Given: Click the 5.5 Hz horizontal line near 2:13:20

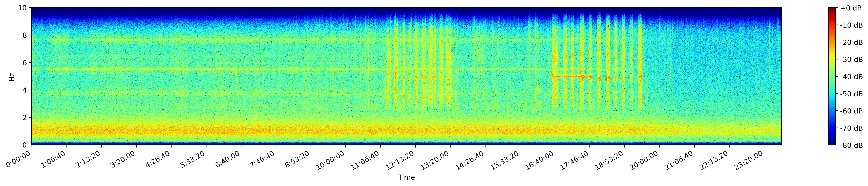Looking at the screenshot, I should click(x=101, y=69).
